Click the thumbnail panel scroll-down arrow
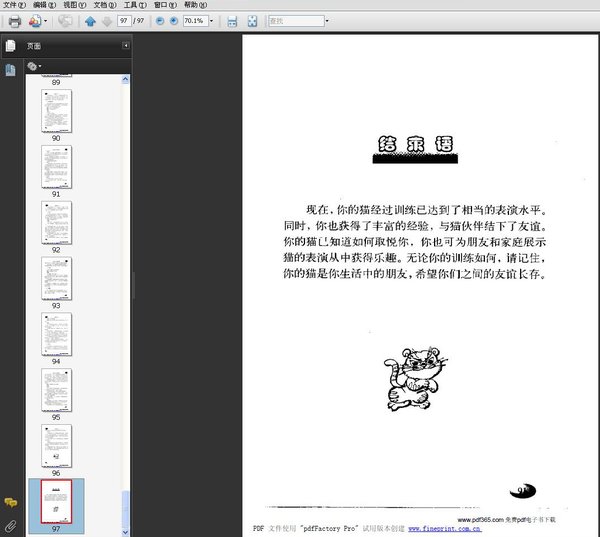600x537 pixels. click(x=126, y=532)
